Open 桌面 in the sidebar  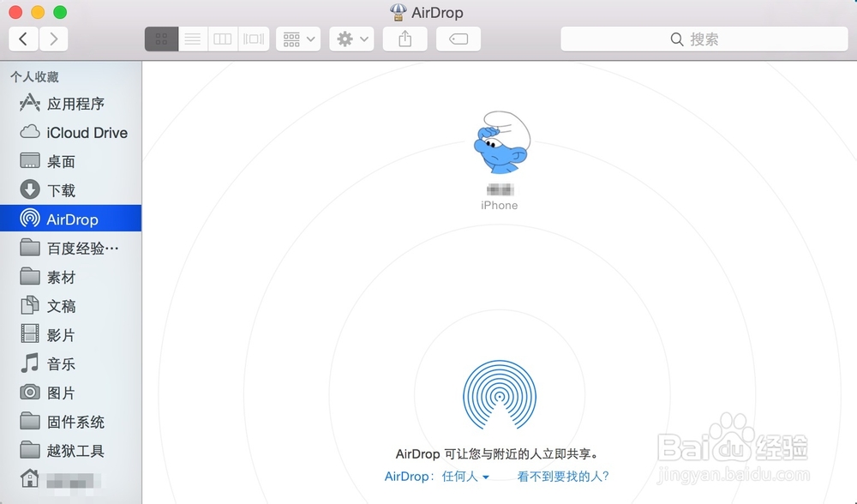tap(70, 161)
